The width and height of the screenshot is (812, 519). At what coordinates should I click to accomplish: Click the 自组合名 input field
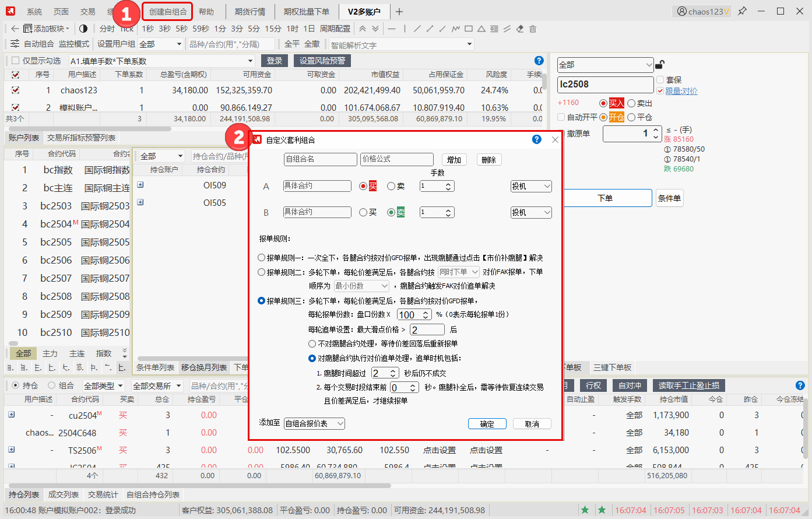pyautogui.click(x=321, y=159)
